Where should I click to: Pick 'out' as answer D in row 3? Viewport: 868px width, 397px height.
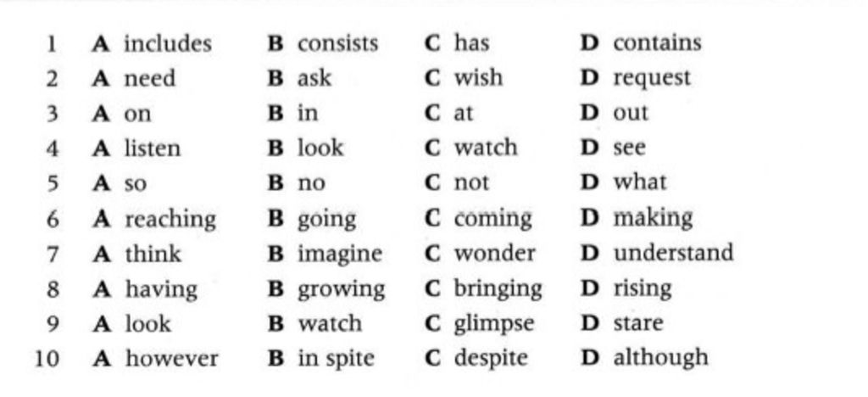[631, 113]
